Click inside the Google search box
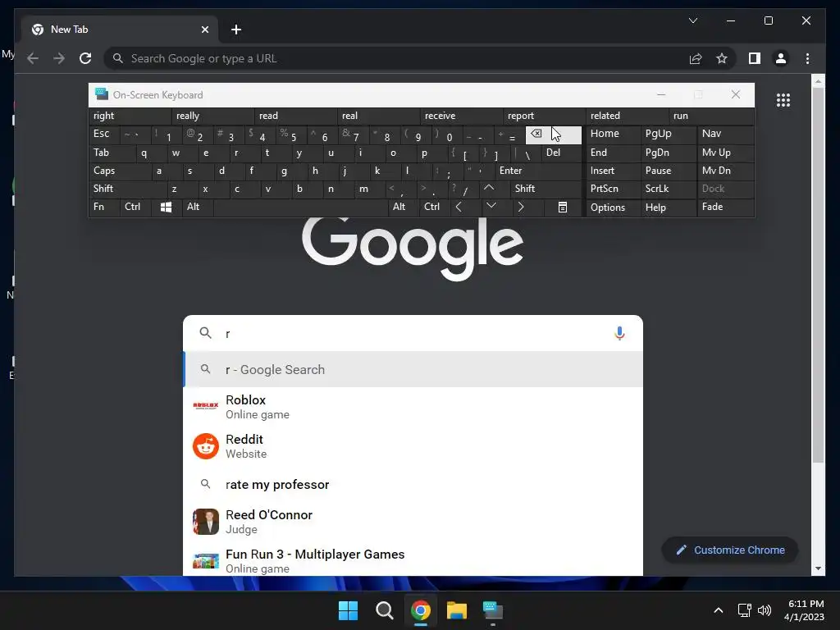 (x=413, y=333)
